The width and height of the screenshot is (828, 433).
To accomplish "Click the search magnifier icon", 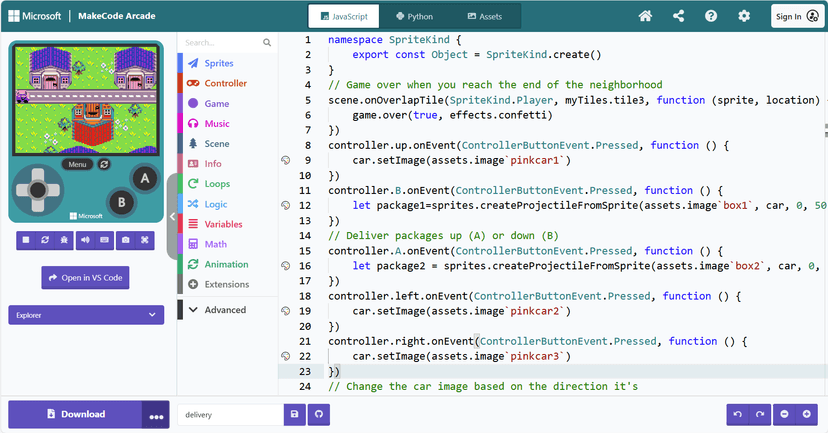I will [x=267, y=43].
